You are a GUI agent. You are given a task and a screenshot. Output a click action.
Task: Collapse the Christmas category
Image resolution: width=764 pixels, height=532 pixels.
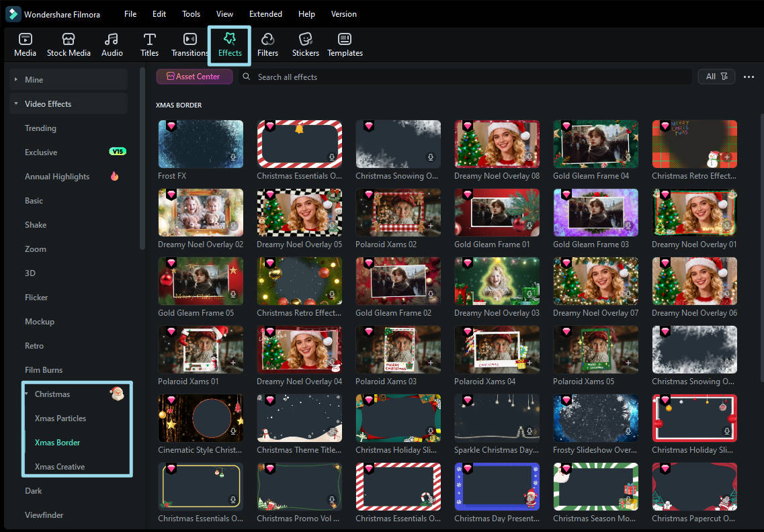pyautogui.click(x=26, y=394)
